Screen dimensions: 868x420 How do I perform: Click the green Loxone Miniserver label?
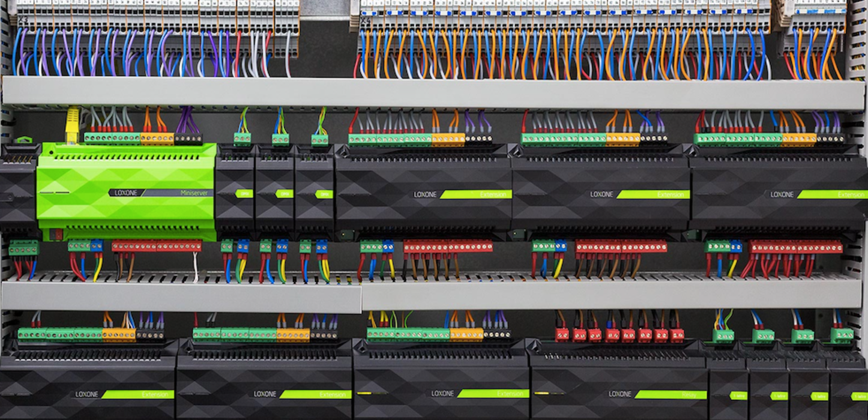click(x=161, y=193)
